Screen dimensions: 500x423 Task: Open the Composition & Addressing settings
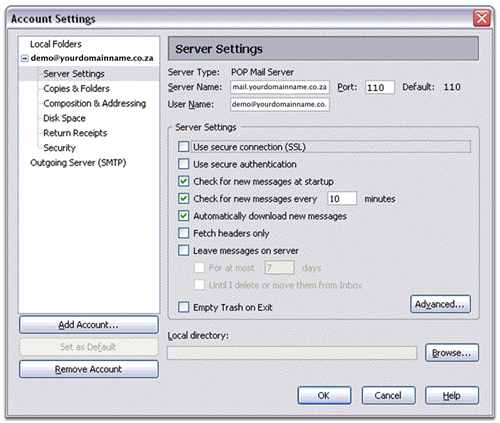[95, 104]
